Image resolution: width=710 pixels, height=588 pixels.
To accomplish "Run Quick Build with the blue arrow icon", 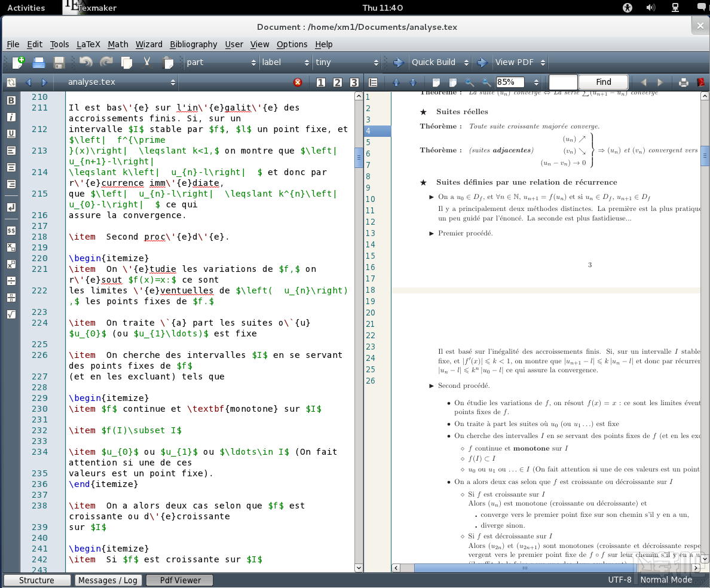I will pyautogui.click(x=398, y=62).
